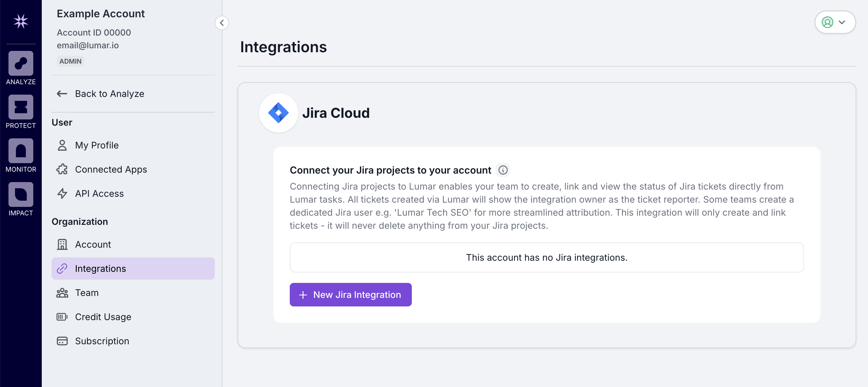Click the Jira Cloud diamond logo
The width and height of the screenshot is (868, 387).
tap(278, 113)
